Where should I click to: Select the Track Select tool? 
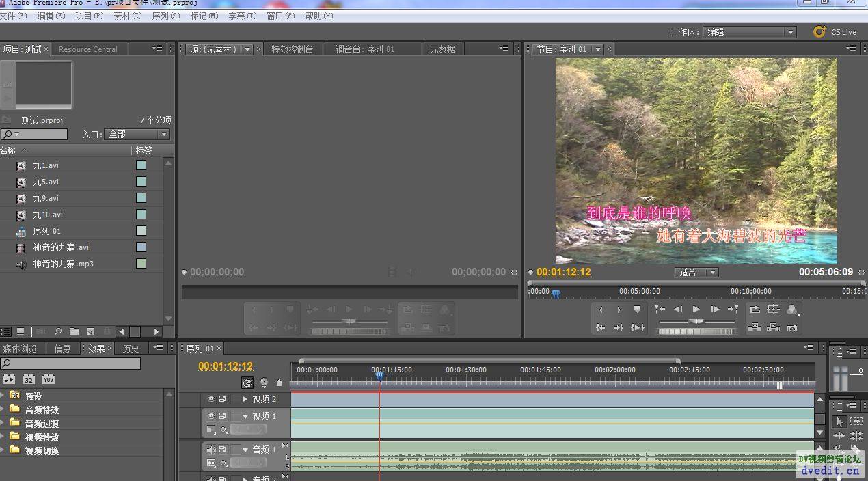point(856,422)
